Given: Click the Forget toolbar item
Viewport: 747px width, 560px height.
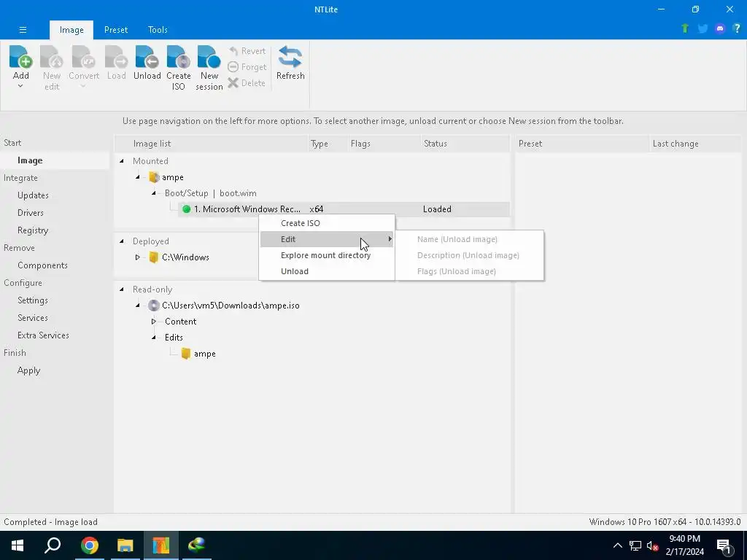Looking at the screenshot, I should coord(247,67).
